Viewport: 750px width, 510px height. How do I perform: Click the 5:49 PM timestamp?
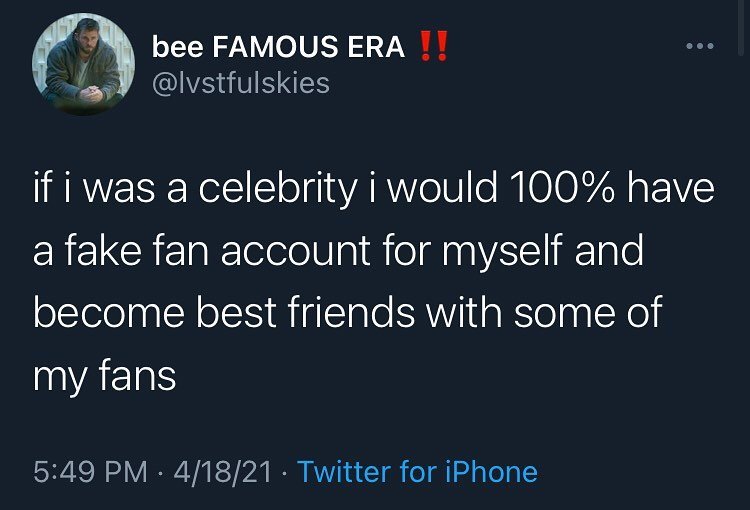coord(88,471)
